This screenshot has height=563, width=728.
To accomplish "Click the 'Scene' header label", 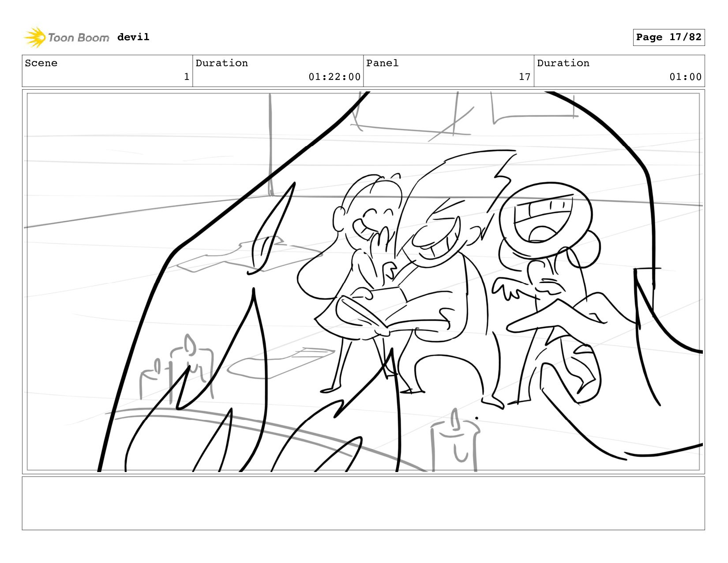I will [41, 63].
